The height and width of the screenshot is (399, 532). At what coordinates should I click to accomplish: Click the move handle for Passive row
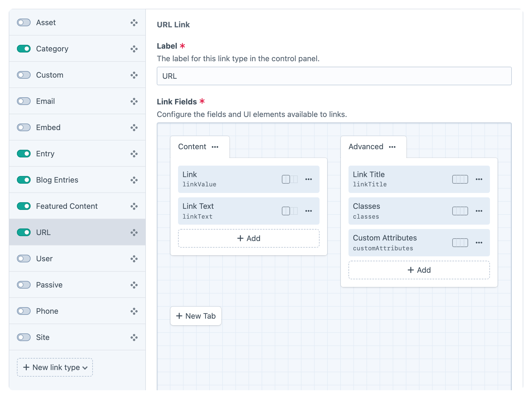pyautogui.click(x=134, y=285)
